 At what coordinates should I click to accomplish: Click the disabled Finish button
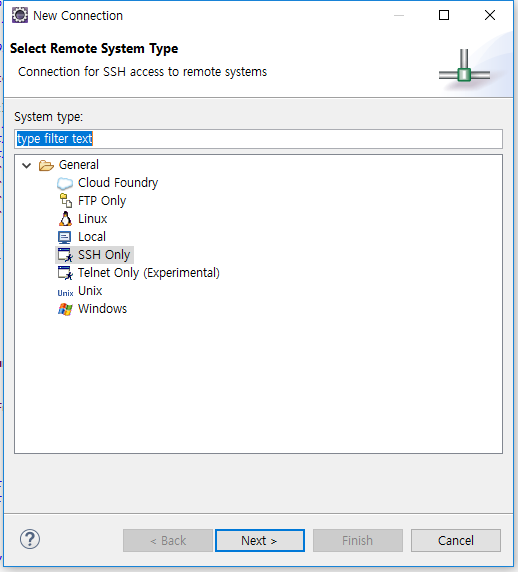tap(358, 540)
